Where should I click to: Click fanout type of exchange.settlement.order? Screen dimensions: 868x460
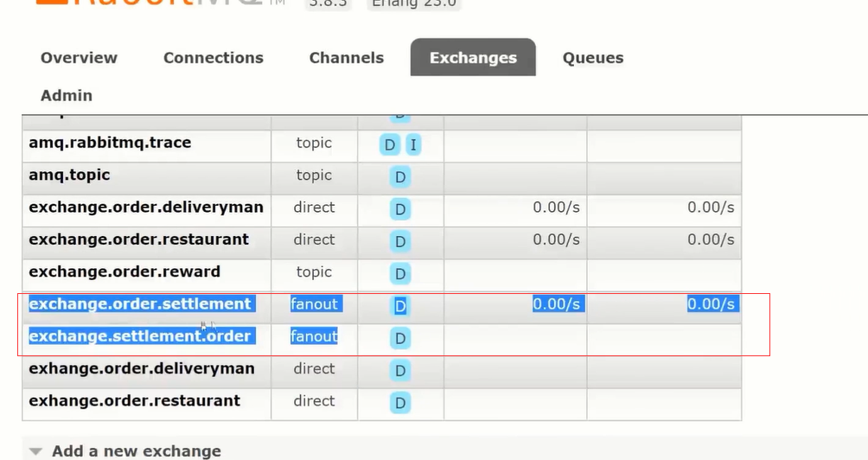[314, 336]
